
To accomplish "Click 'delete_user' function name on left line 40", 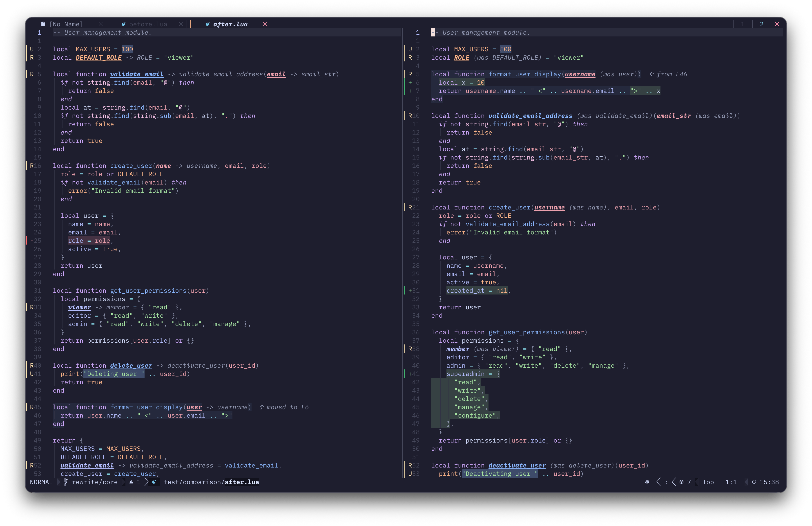I will tap(131, 366).
